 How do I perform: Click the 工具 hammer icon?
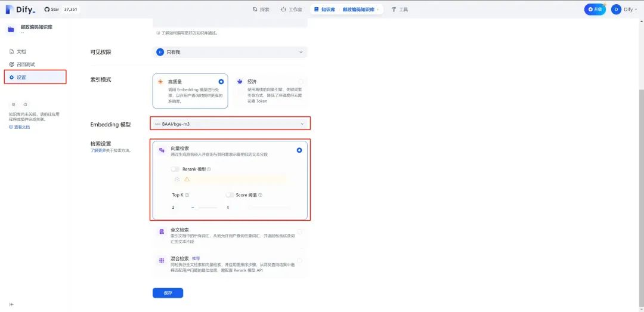click(394, 9)
